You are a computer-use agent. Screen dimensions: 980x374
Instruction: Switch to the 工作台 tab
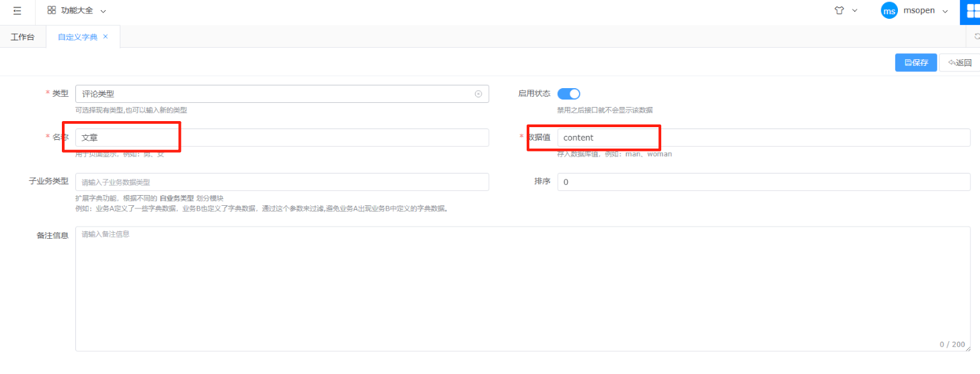point(22,37)
